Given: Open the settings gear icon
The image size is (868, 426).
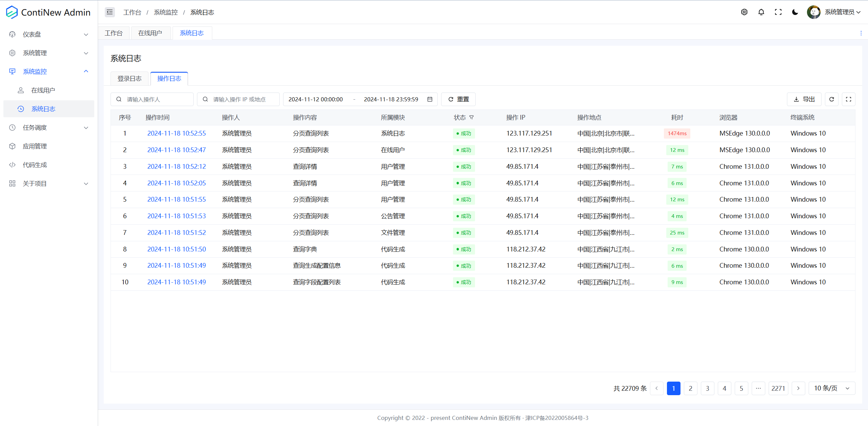Looking at the screenshot, I should [x=744, y=12].
